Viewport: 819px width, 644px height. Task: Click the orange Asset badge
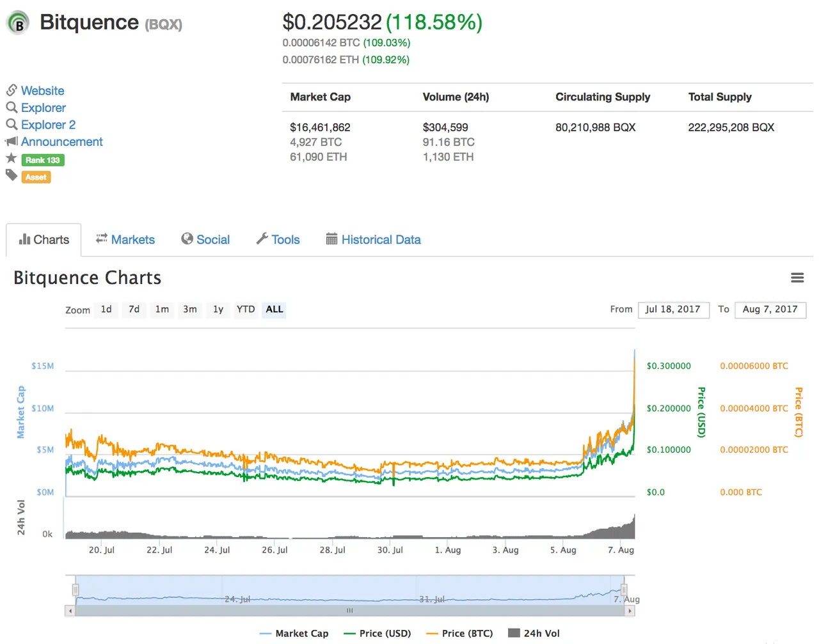(x=36, y=177)
